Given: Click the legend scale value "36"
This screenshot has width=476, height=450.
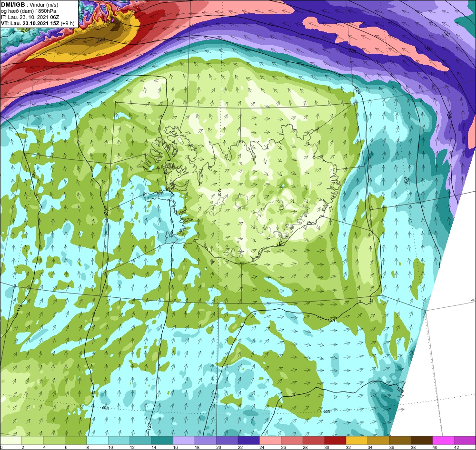Looking at the screenshot, I should coord(391,447).
